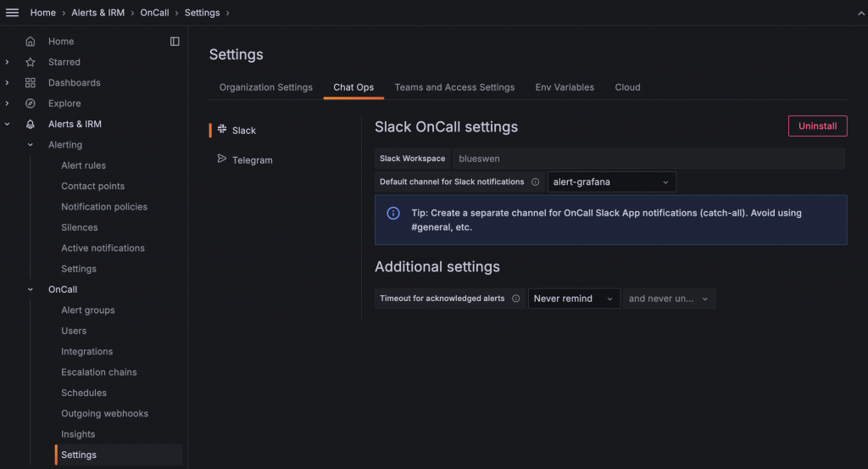The width and height of the screenshot is (868, 469).
Task: Click Home in the breadcrumb
Action: tap(42, 13)
